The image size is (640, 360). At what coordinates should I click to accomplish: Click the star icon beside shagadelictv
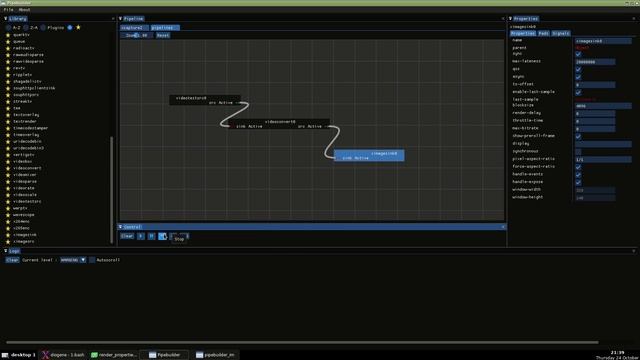click(x=8, y=82)
